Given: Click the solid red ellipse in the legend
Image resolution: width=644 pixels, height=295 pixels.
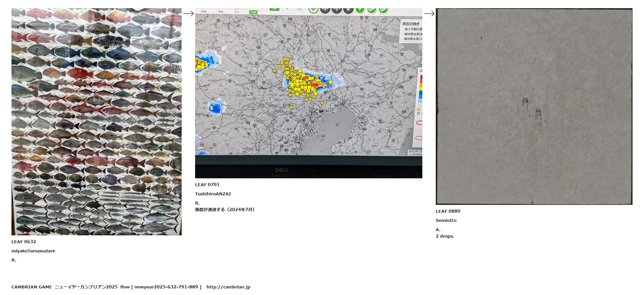Looking at the screenshot, I should click(x=419, y=123).
